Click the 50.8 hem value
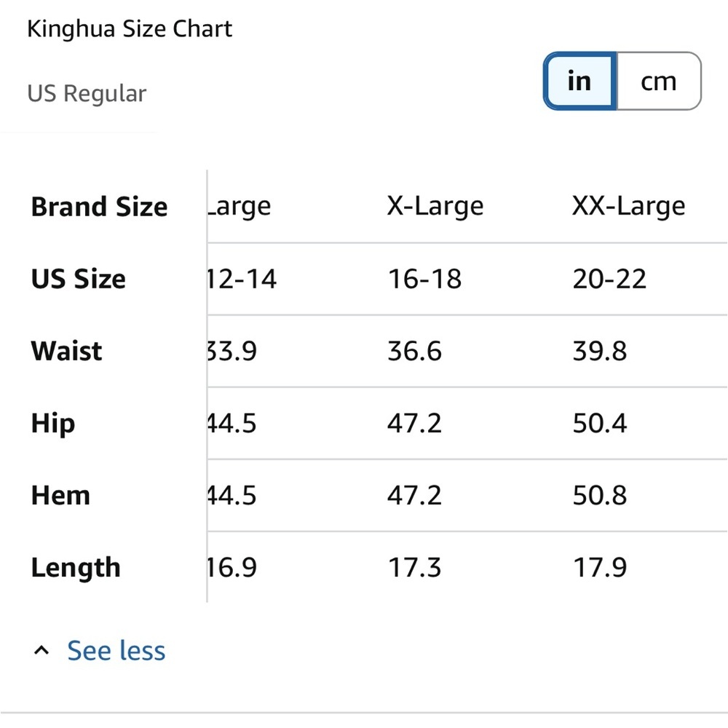The width and height of the screenshot is (728, 728). (599, 495)
